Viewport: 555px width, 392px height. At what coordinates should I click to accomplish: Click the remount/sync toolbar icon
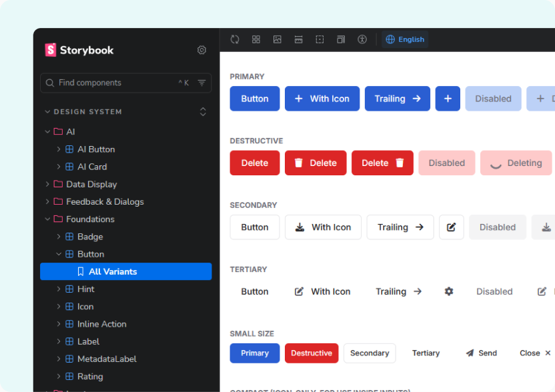[x=235, y=39]
